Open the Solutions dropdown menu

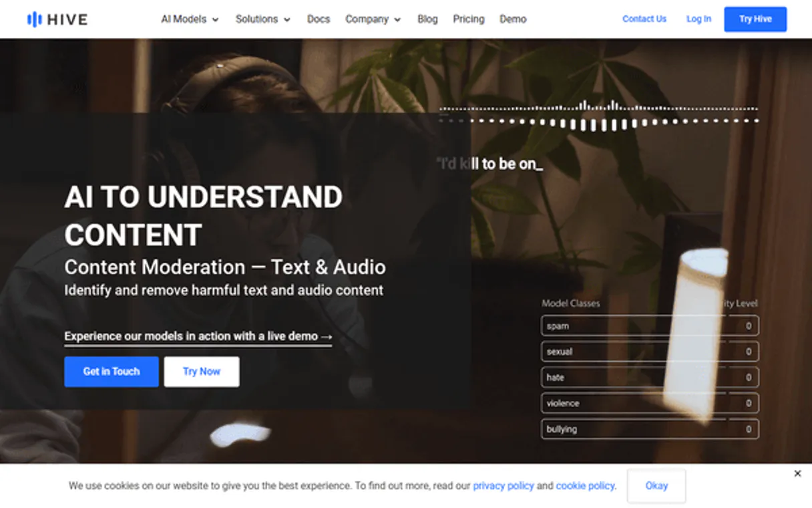262,19
